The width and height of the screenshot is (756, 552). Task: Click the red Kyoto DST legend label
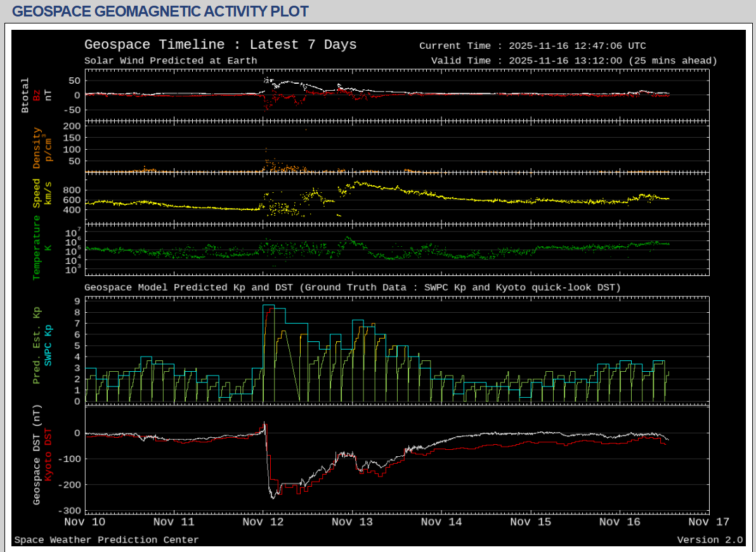[48, 454]
